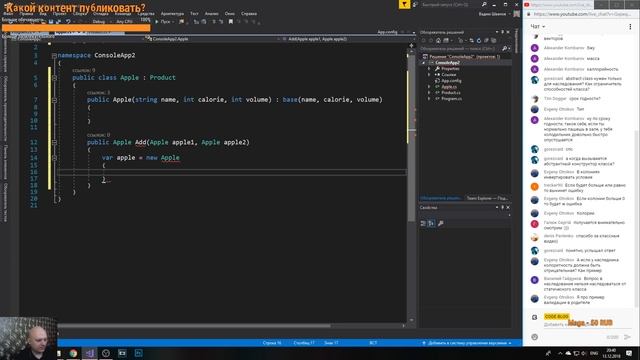640x360 pixels.
Task: Click the Visual Studio icon in the taskbar
Action: coord(90,353)
